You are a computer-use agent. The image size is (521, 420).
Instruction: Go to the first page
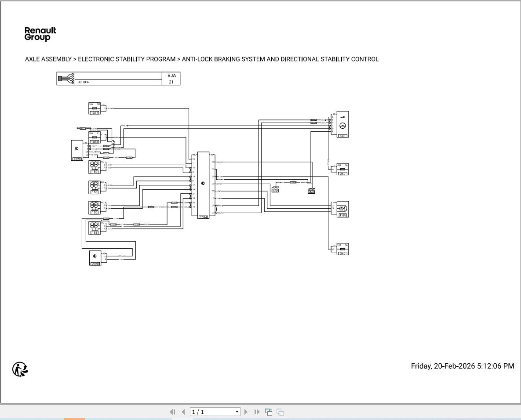[x=172, y=412]
